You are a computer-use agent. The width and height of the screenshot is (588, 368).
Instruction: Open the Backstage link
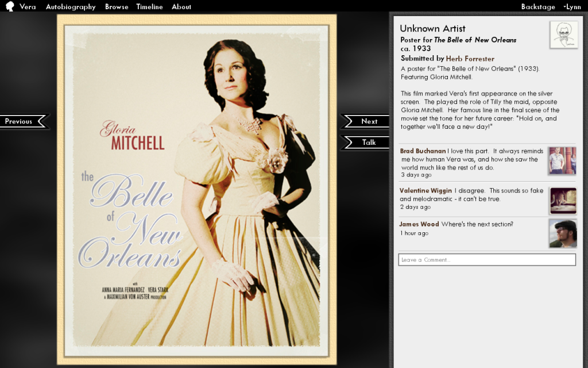click(x=538, y=7)
